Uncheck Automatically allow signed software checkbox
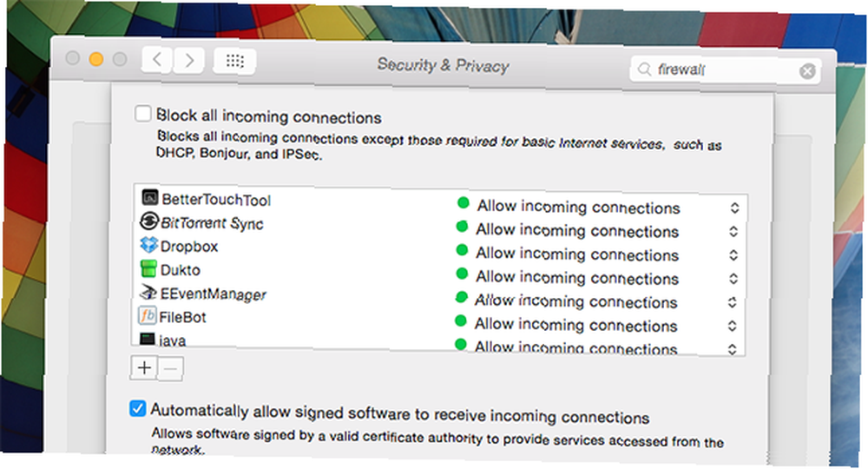 pos(138,409)
